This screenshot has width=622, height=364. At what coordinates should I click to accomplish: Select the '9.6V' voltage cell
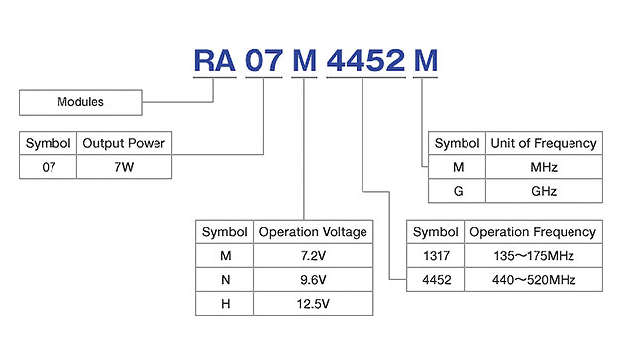coord(313,279)
